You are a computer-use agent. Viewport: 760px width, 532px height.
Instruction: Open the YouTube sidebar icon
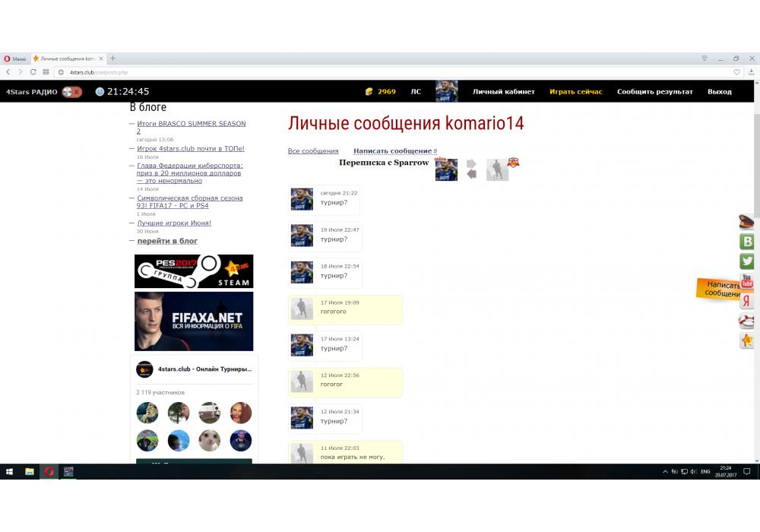click(747, 281)
